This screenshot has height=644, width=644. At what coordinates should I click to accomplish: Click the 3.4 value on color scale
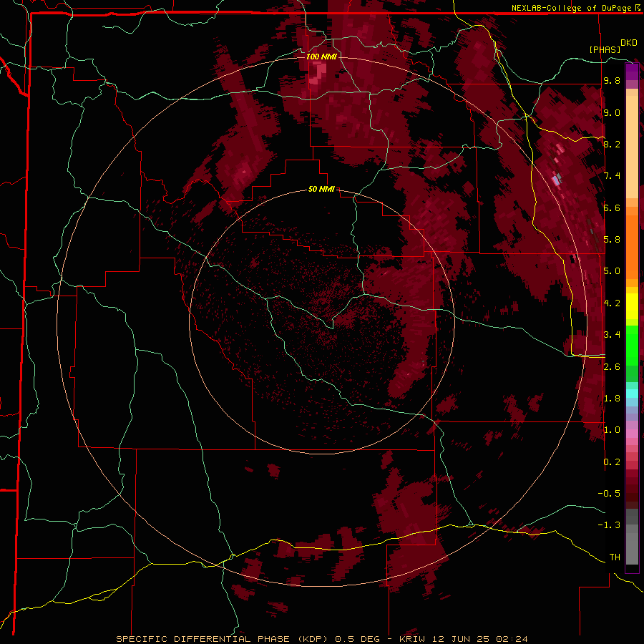point(612,335)
